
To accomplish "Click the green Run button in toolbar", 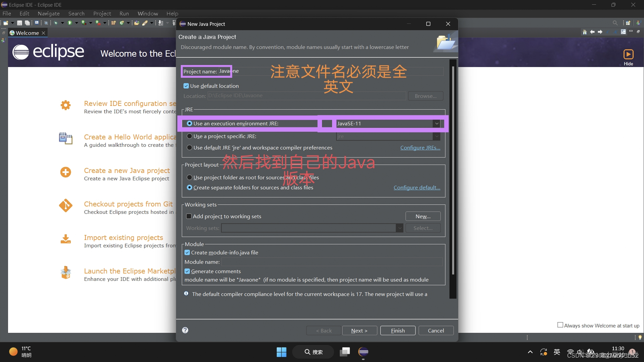I will tap(70, 23).
